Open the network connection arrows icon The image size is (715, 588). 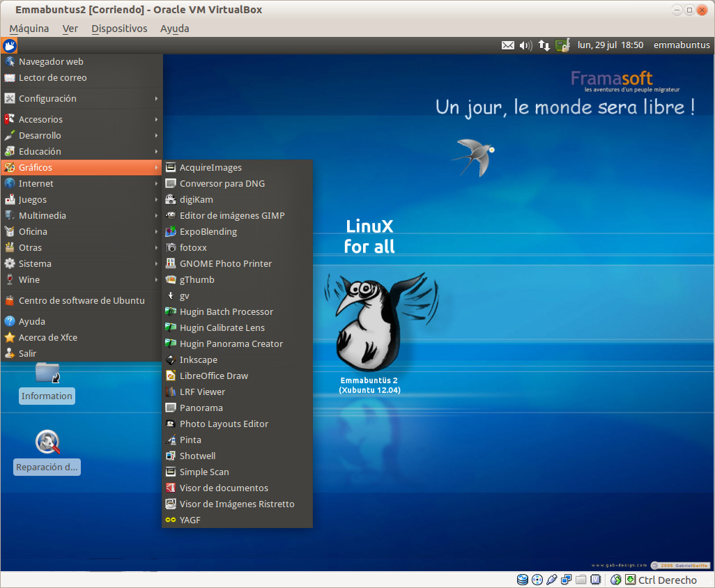point(544,45)
